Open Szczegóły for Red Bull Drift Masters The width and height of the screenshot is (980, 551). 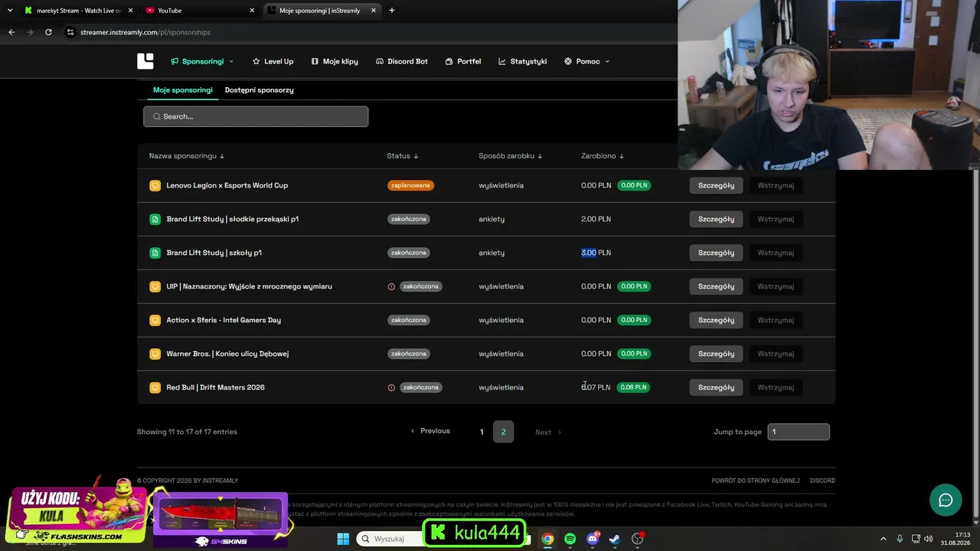tap(716, 387)
